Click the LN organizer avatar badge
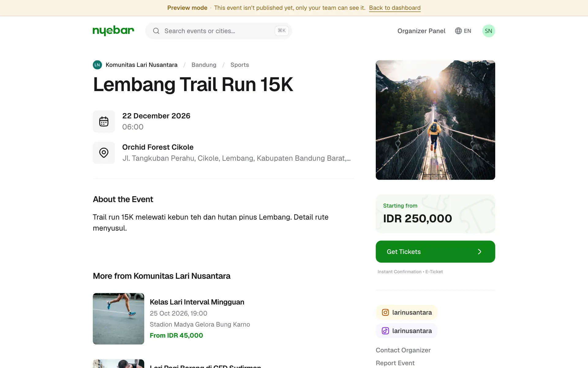This screenshot has width=588, height=368. (x=97, y=65)
